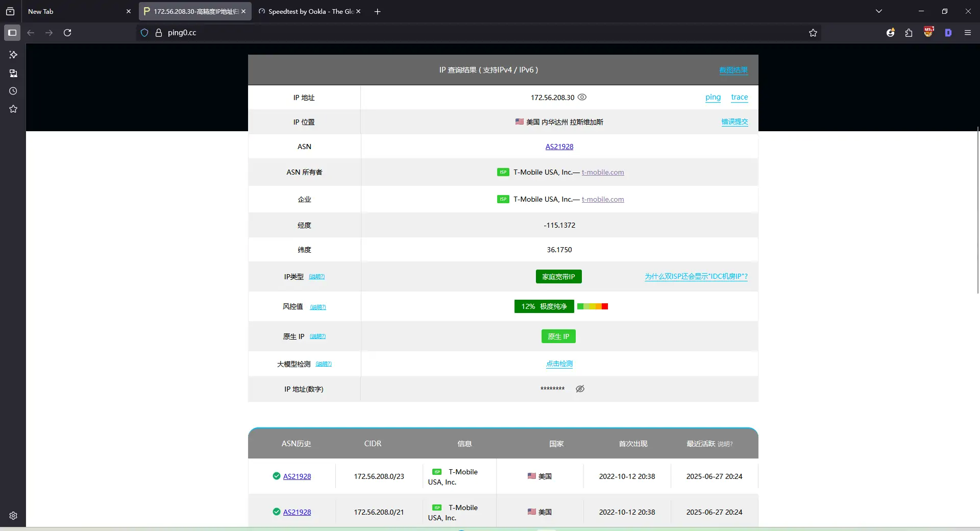Click the ISP tag in ASN 所有者 row
The height and width of the screenshot is (531, 980).
(503, 172)
